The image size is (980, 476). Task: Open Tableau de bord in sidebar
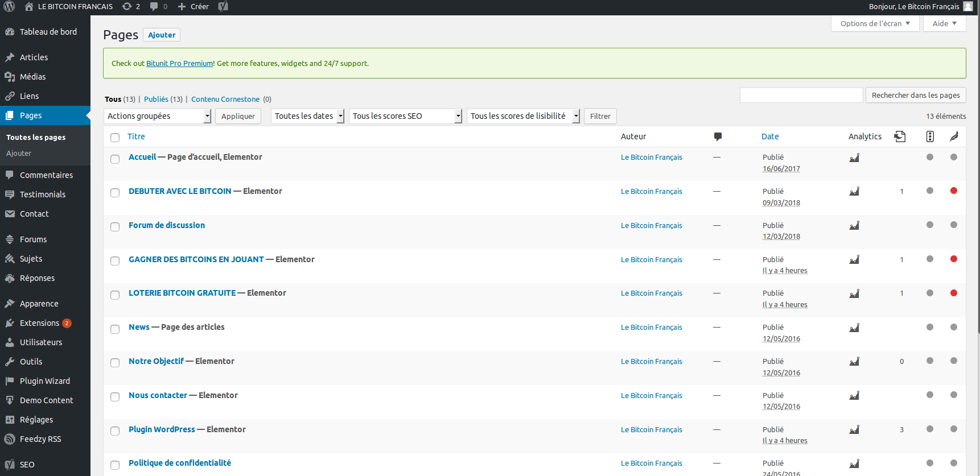point(45,32)
